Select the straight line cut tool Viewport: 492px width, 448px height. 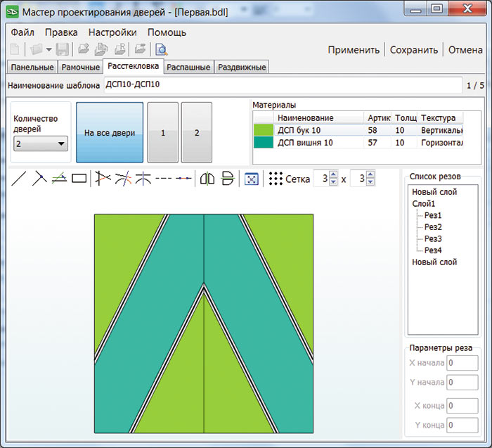[19, 179]
